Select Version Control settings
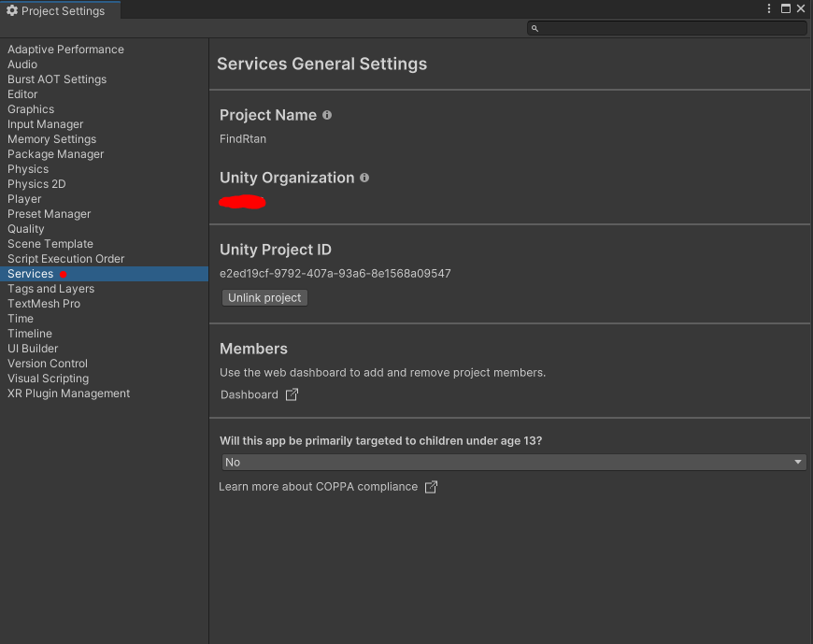Viewport: 813px width, 644px height. click(47, 364)
